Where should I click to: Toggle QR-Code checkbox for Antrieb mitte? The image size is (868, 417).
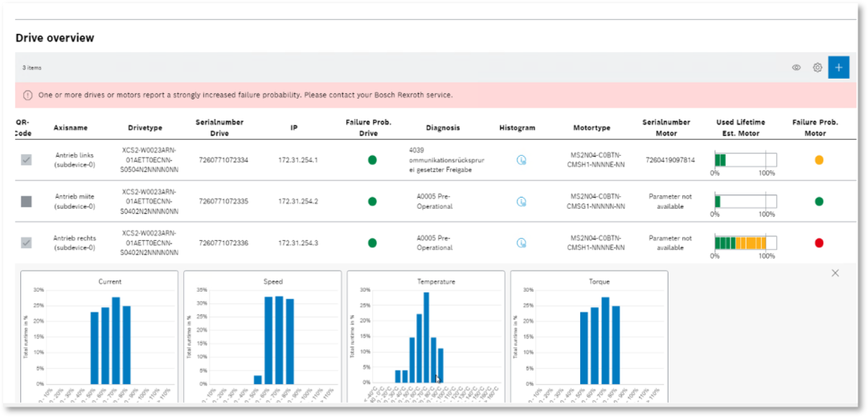tap(26, 202)
